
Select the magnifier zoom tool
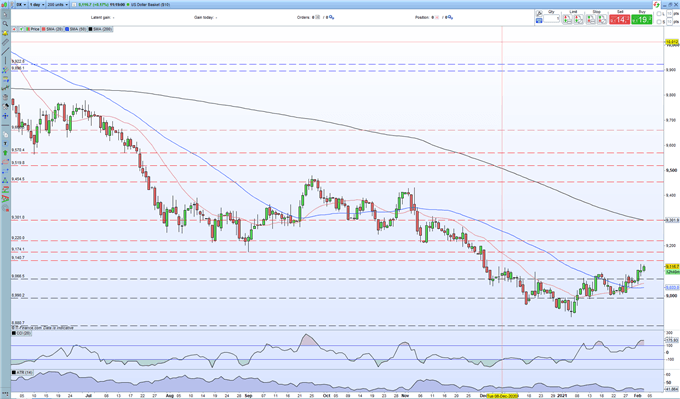click(5, 23)
